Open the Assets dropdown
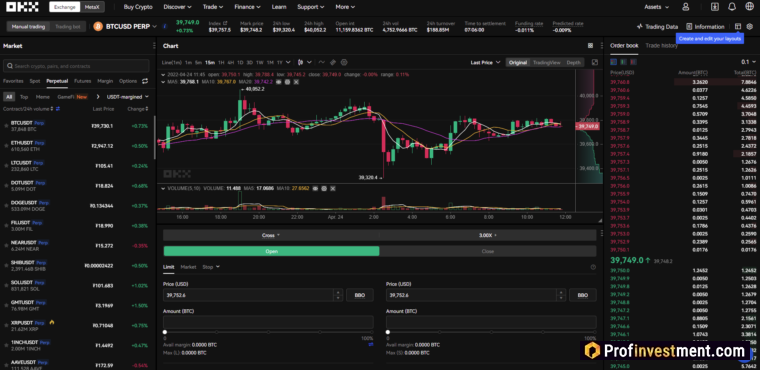 pos(656,7)
